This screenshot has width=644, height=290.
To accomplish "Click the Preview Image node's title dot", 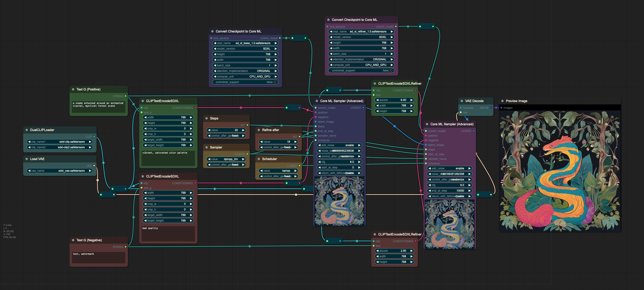I will pyautogui.click(x=502, y=101).
